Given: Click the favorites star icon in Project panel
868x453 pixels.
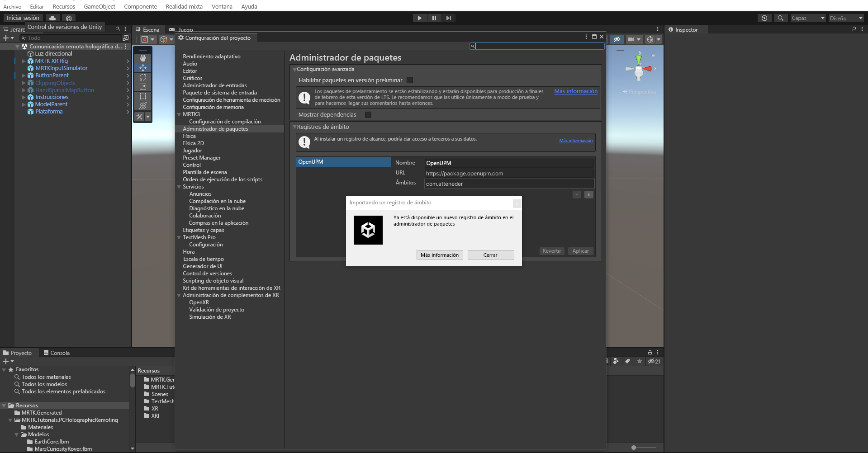Looking at the screenshot, I should [x=639, y=361].
